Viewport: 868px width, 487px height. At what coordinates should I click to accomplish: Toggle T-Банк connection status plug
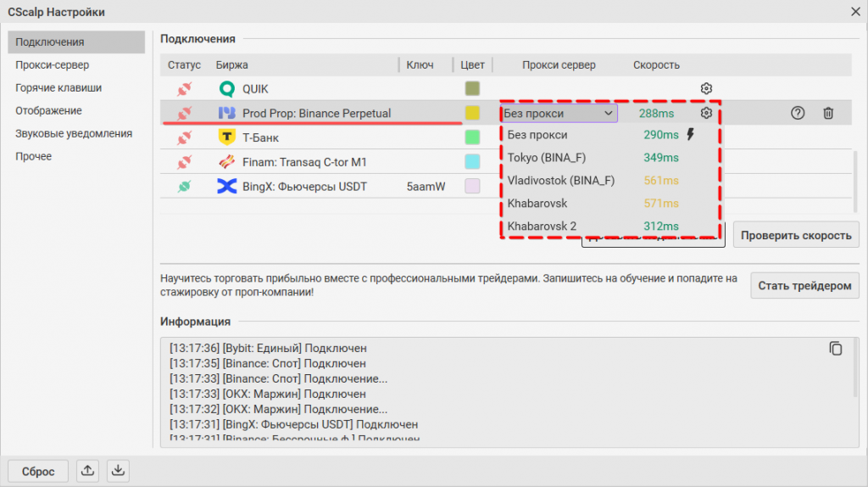pyautogui.click(x=184, y=137)
